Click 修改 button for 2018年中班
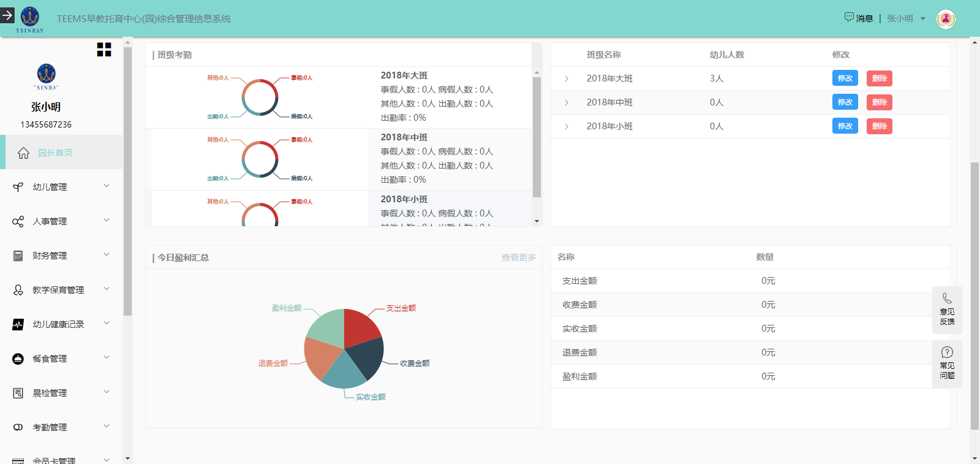 (845, 102)
